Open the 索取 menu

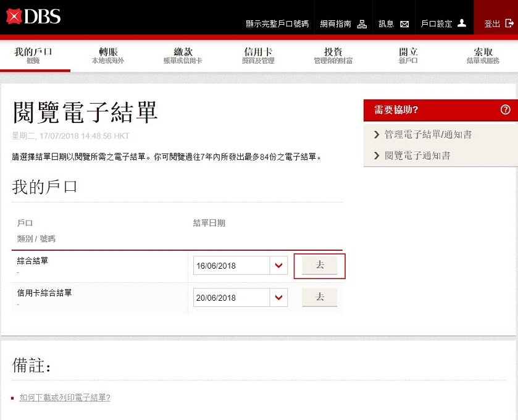(483, 56)
